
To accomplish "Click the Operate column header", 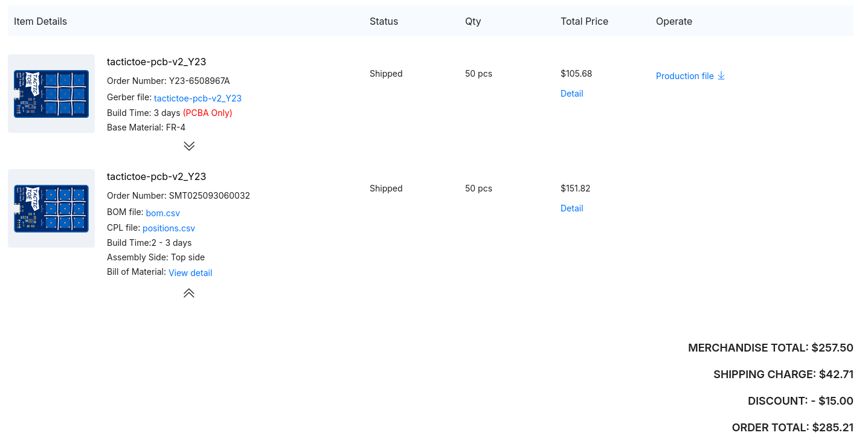I will [x=674, y=21].
